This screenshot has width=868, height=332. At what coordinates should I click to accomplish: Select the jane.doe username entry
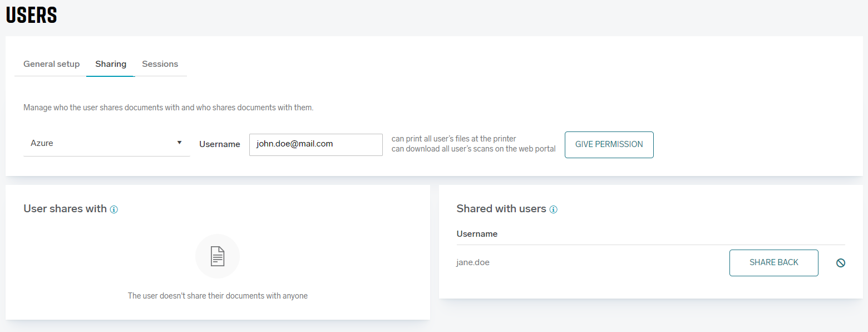click(473, 262)
